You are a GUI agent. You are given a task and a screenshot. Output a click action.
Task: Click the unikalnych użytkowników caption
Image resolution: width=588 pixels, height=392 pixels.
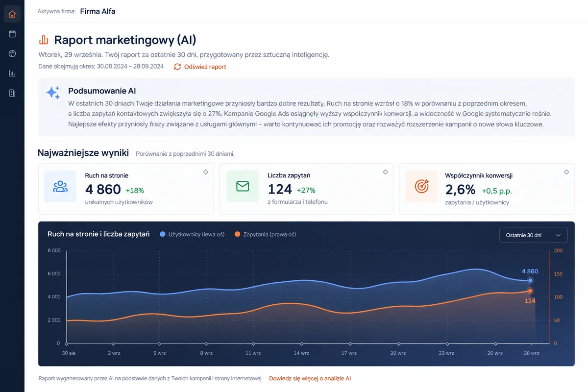pos(119,202)
